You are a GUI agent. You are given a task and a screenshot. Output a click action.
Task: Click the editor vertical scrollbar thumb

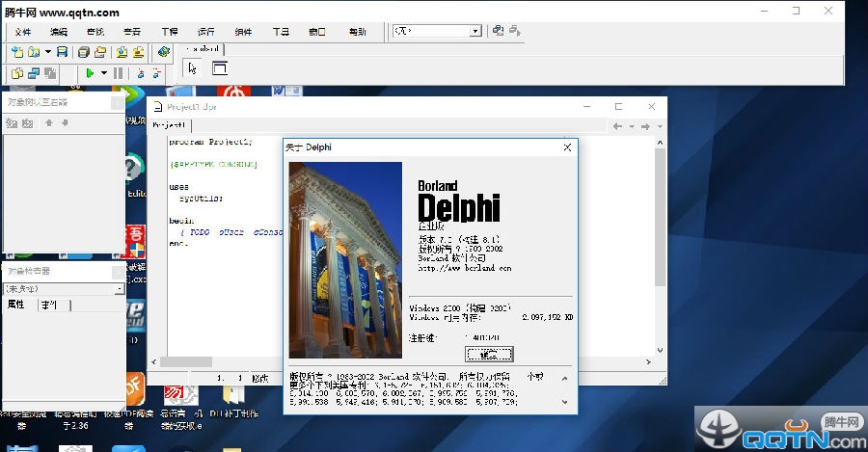(x=660, y=218)
